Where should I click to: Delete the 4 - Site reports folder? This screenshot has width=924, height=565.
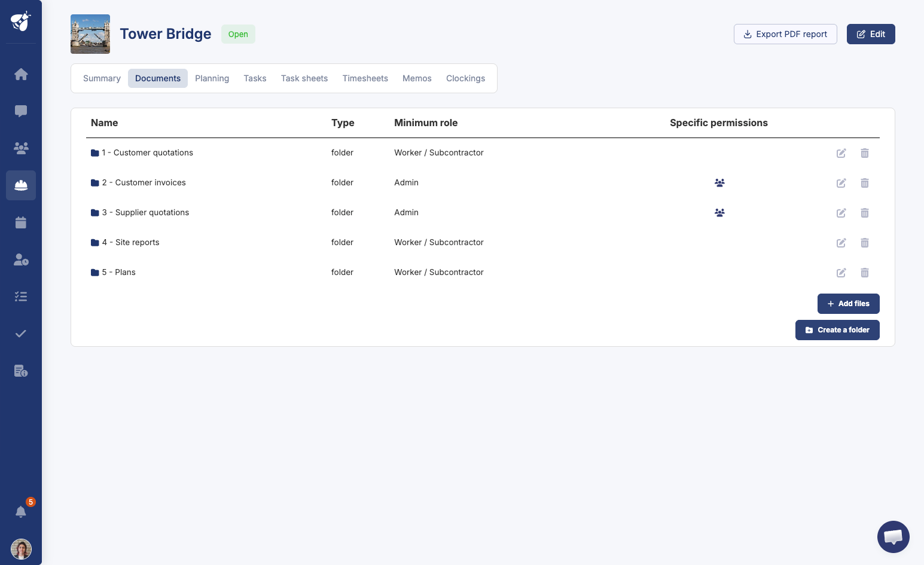tap(865, 243)
